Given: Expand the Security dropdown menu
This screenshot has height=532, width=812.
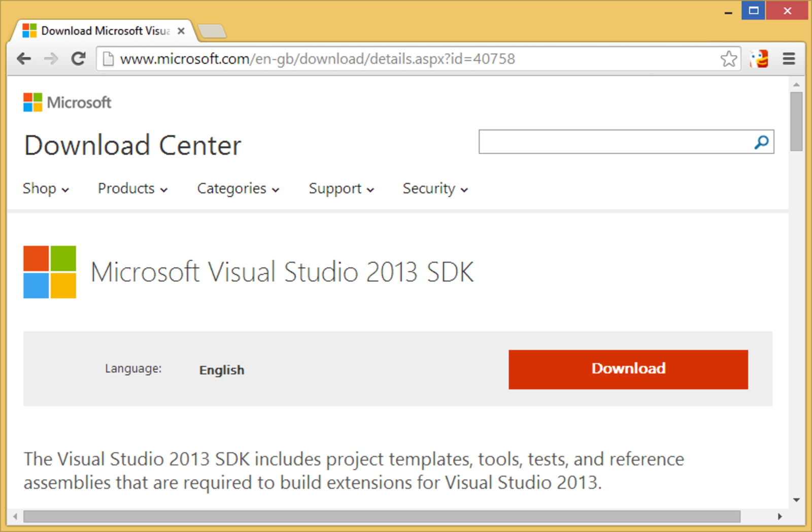Looking at the screenshot, I should 435,189.
